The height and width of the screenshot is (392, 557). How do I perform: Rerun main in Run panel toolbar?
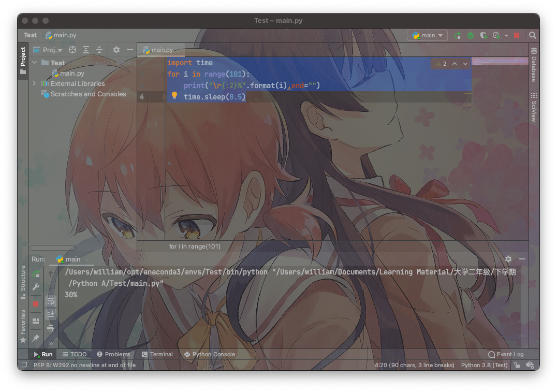[36, 274]
